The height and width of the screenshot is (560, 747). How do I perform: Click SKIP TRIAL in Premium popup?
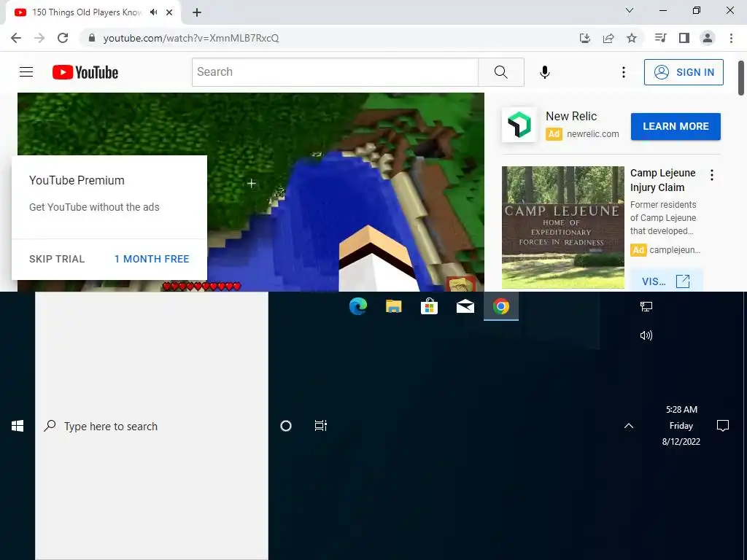[x=57, y=259]
